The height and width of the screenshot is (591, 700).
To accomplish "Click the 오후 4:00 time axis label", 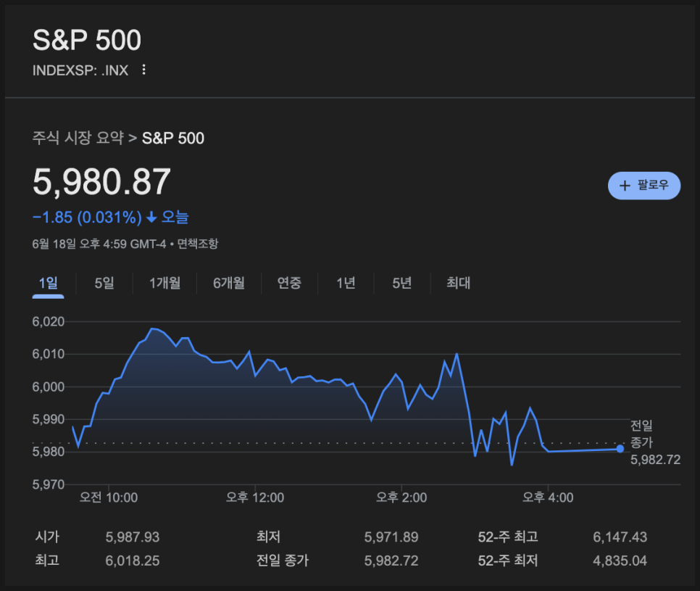I will 548,497.
